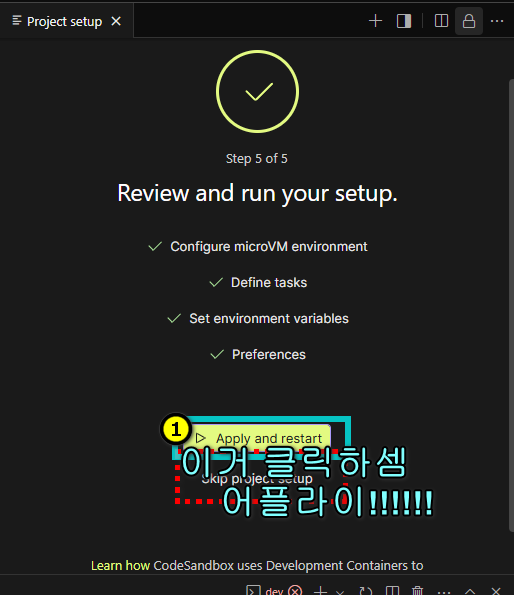Click the plus icon in editor tab bar

point(375,21)
